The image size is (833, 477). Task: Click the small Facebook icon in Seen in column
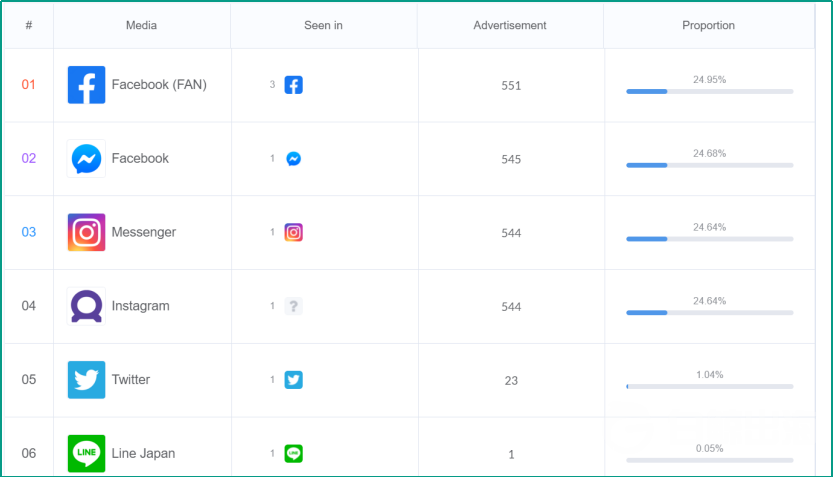coord(293,85)
